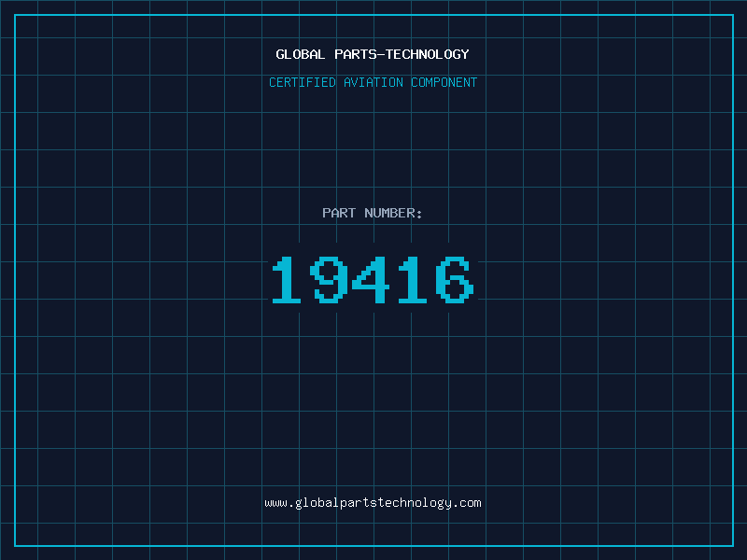Click the part number 19416
Image resolution: width=747 pixels, height=560 pixels.
[373, 279]
